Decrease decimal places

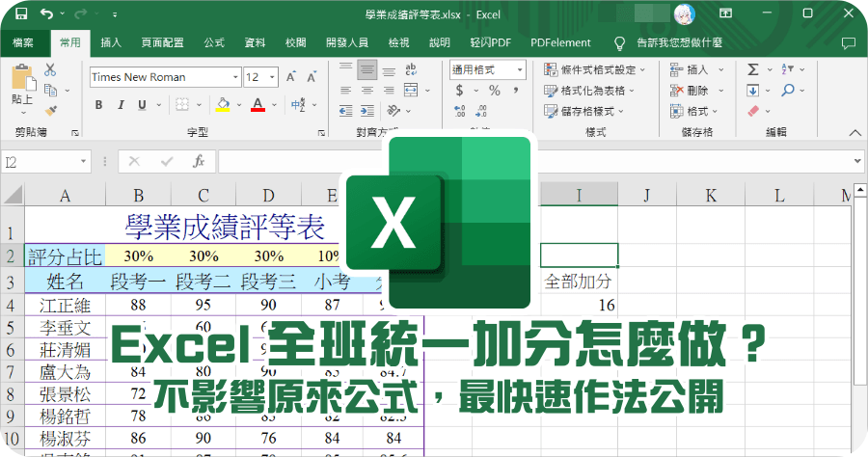(x=481, y=111)
